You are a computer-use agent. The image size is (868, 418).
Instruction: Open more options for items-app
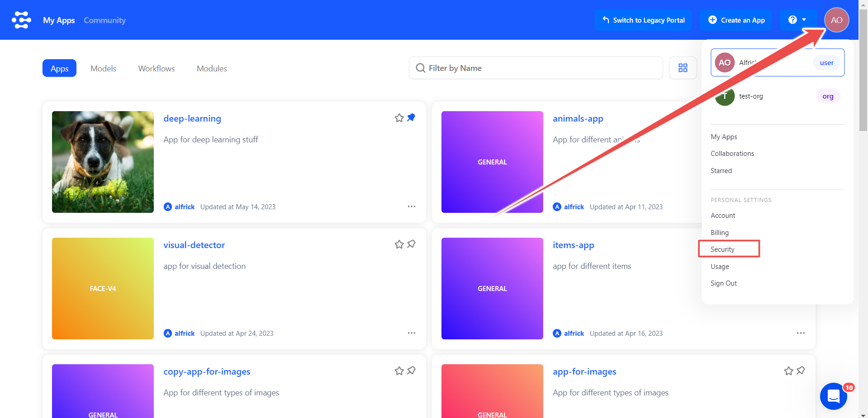tap(801, 333)
